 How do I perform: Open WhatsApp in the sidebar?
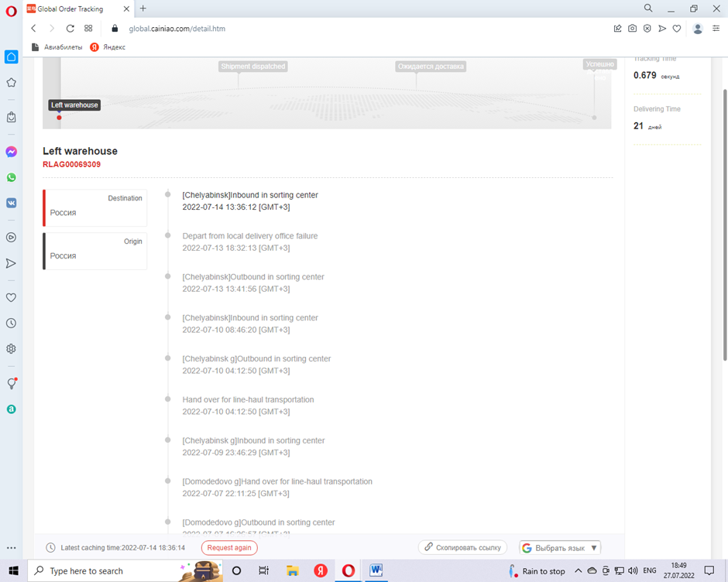(x=11, y=177)
